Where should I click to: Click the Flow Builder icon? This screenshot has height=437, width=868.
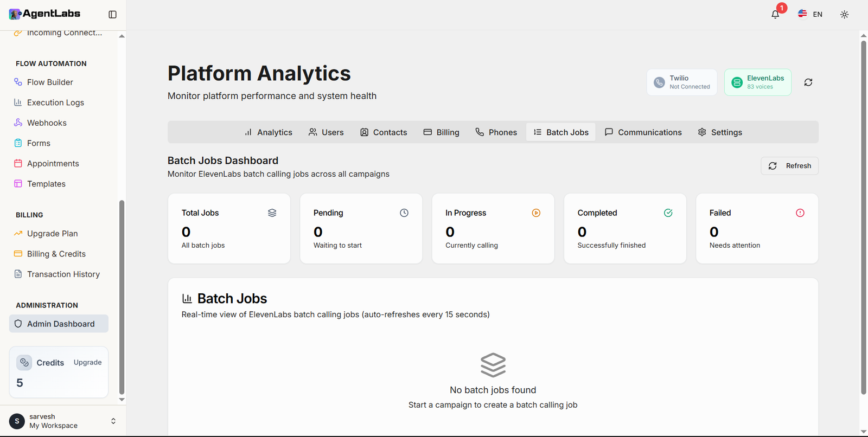click(x=18, y=82)
